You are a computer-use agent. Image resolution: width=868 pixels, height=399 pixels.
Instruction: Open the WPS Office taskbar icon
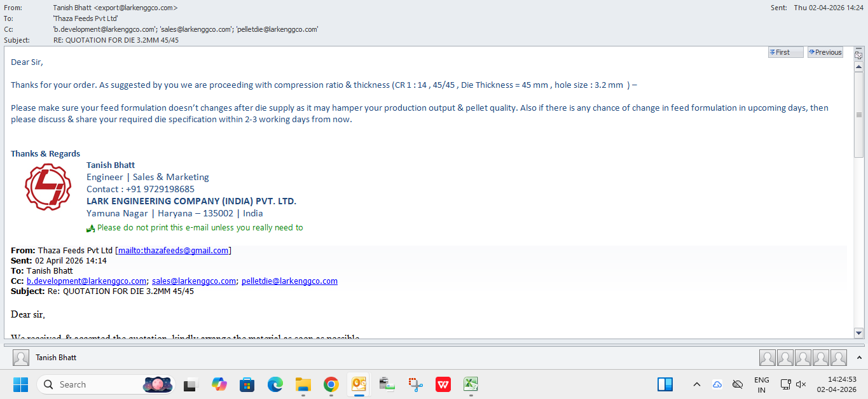click(443, 384)
